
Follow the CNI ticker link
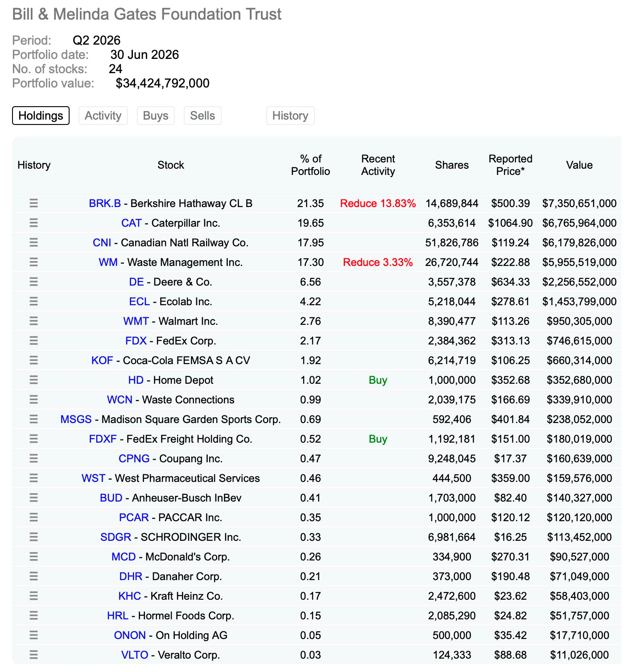pyautogui.click(x=102, y=243)
